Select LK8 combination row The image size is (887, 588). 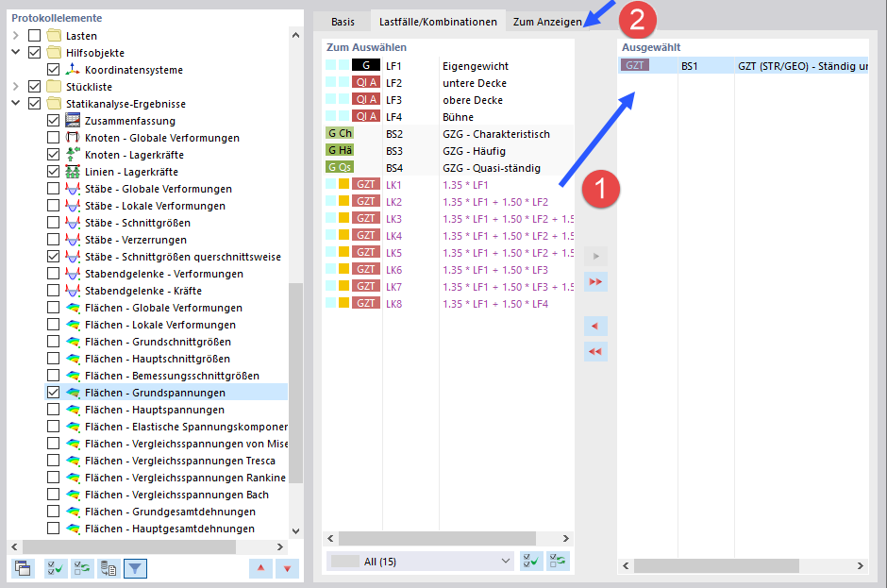pyautogui.click(x=448, y=304)
